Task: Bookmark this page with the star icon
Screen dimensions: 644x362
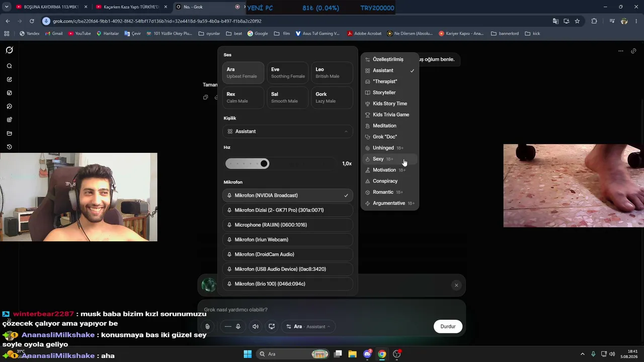Action: tap(577, 21)
